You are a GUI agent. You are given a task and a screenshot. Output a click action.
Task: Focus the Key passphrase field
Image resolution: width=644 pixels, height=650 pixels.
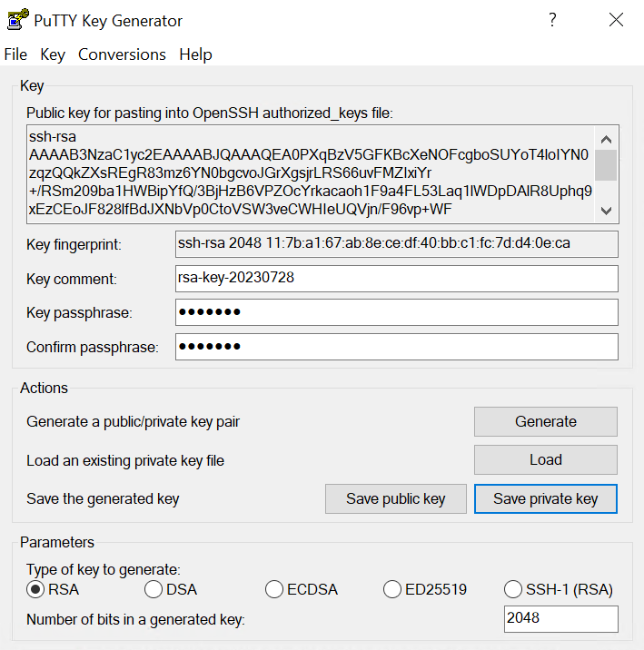396,312
